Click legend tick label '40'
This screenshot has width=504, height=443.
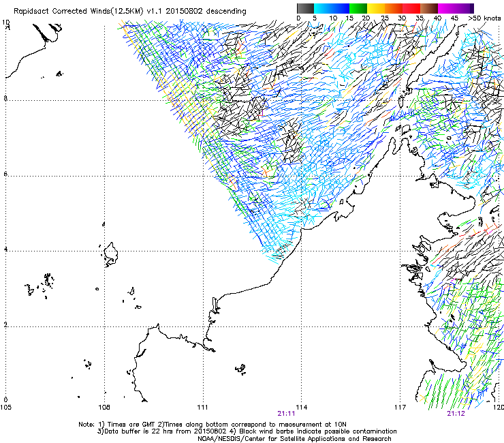[x=437, y=18]
